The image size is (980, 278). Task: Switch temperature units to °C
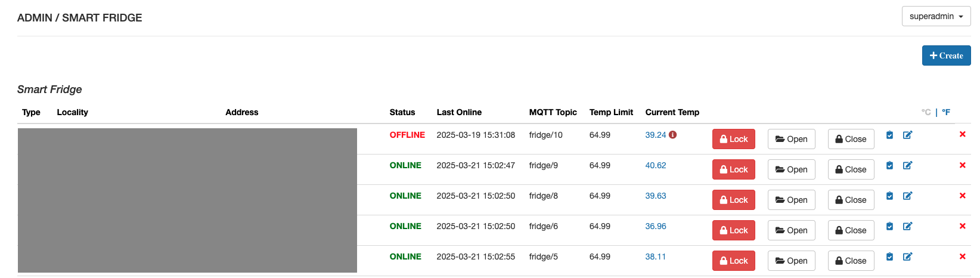click(926, 112)
